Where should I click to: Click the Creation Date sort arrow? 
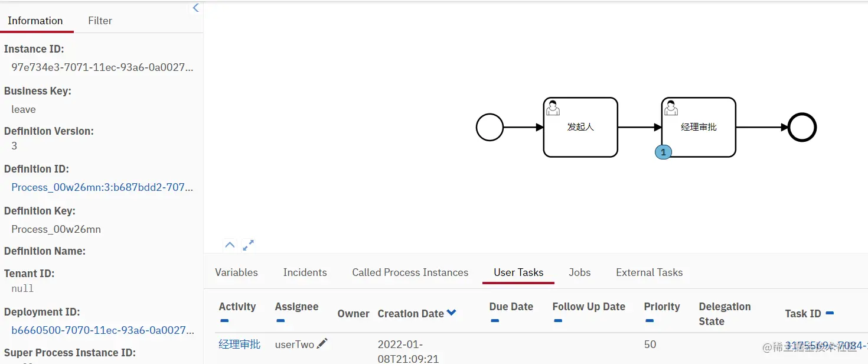[452, 313]
